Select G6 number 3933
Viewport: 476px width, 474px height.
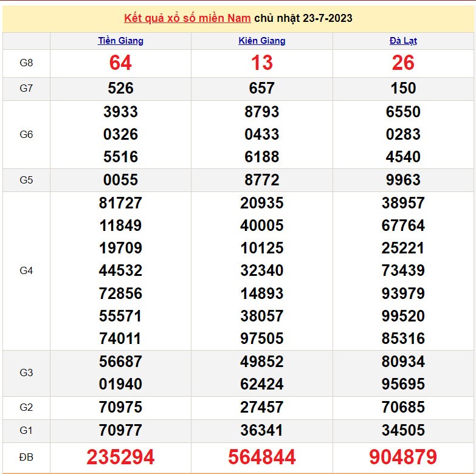120,112
